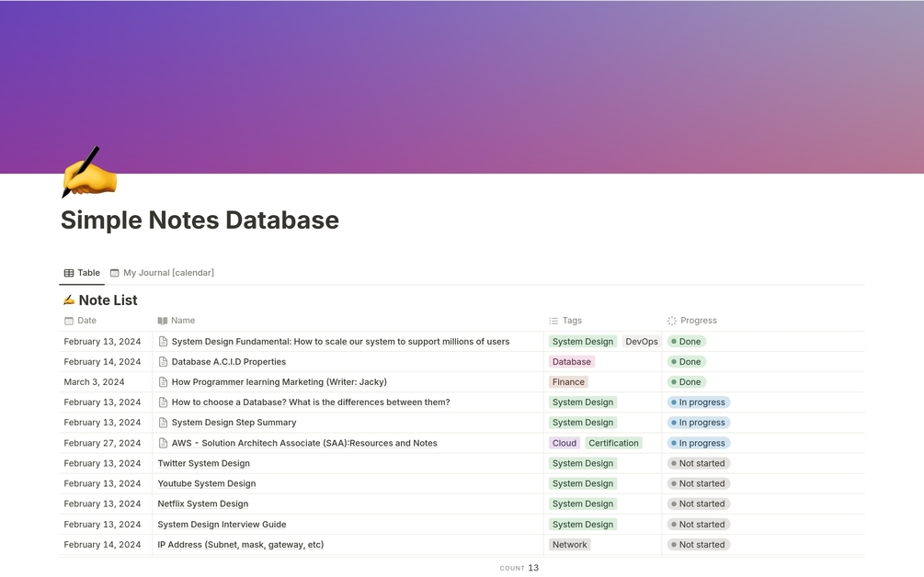Click the Certification tag on AWS row

(x=613, y=443)
